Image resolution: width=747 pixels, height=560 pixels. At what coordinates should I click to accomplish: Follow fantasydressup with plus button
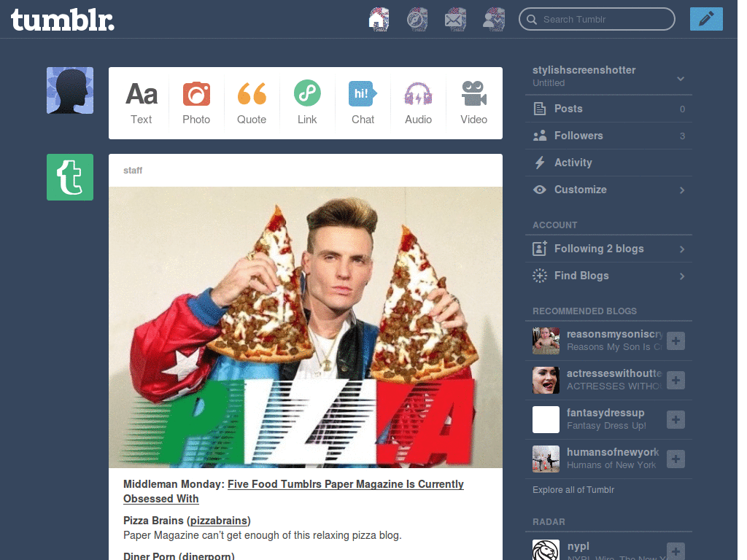676,419
